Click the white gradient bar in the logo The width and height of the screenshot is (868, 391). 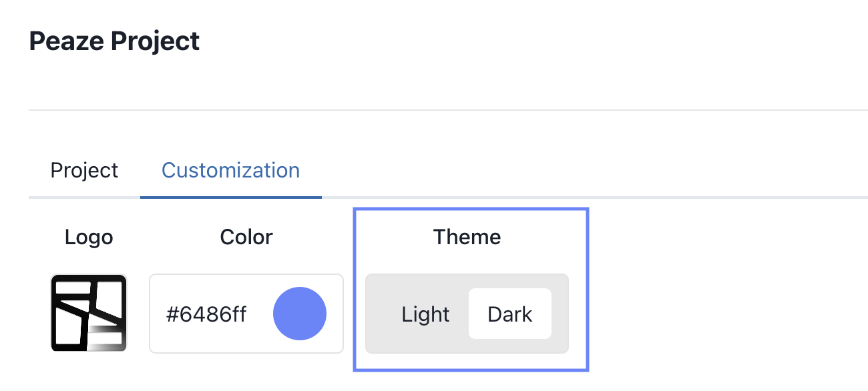click(107, 338)
